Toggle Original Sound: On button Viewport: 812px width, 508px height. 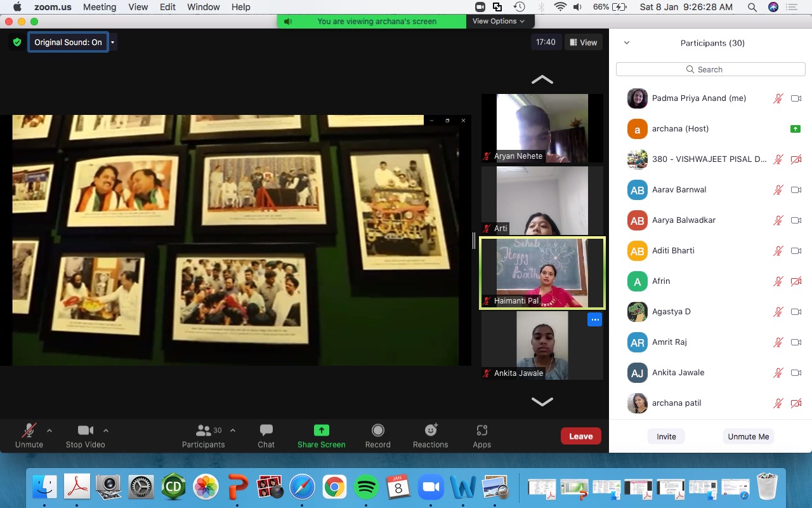click(68, 43)
